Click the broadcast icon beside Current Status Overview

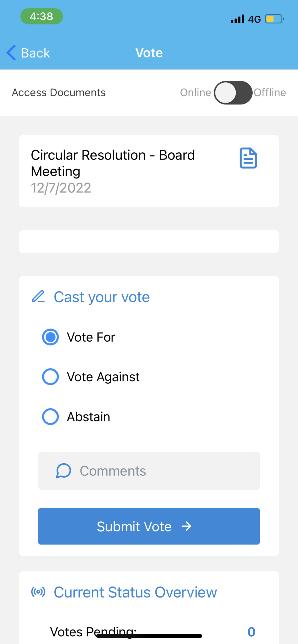[x=38, y=592]
